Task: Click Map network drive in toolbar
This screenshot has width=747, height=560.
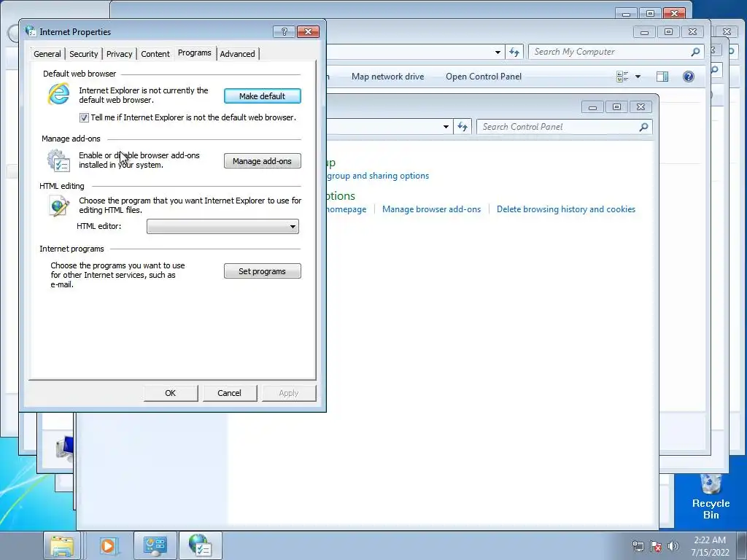Action: click(388, 77)
